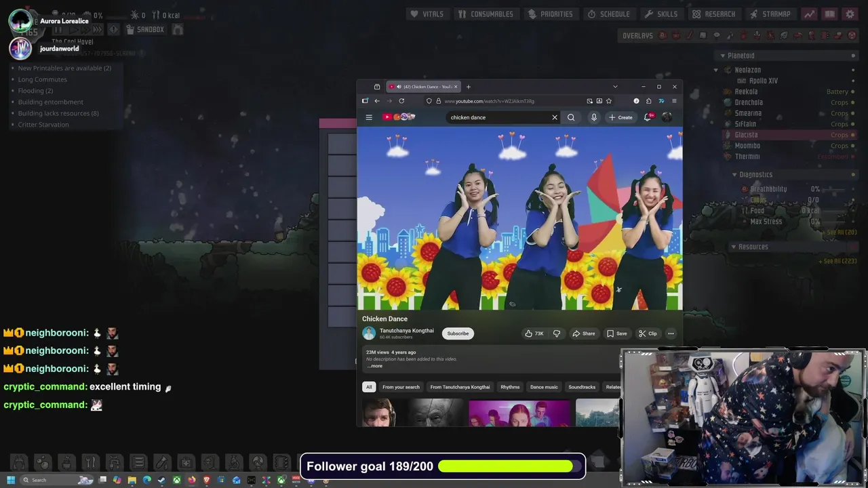This screenshot has width=868, height=488.
Task: Open the YouTube account avatar menu
Action: [667, 117]
